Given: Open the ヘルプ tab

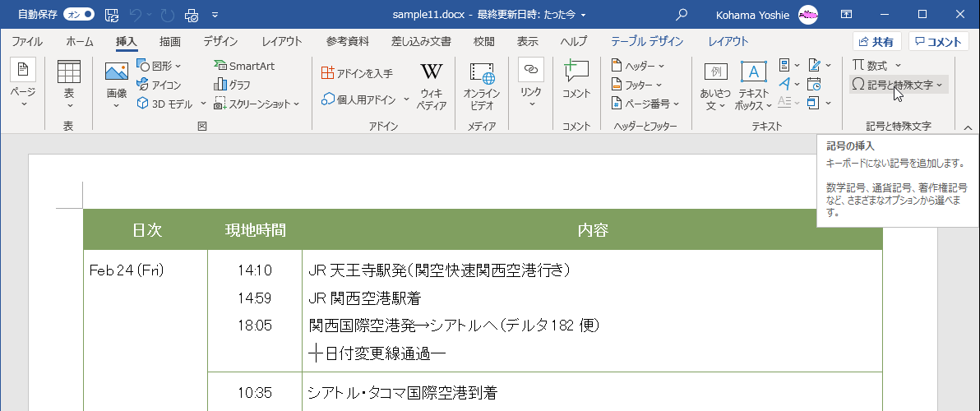Looking at the screenshot, I should click(573, 42).
